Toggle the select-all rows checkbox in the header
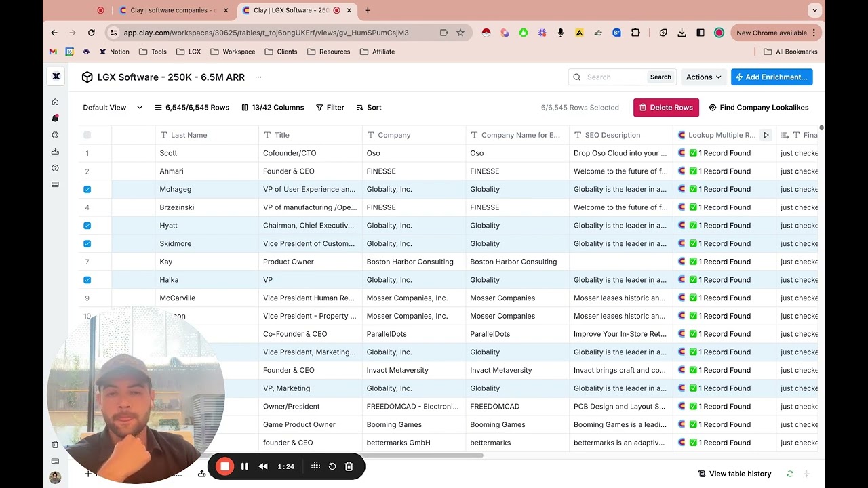Viewport: 868px width, 488px height. point(87,135)
